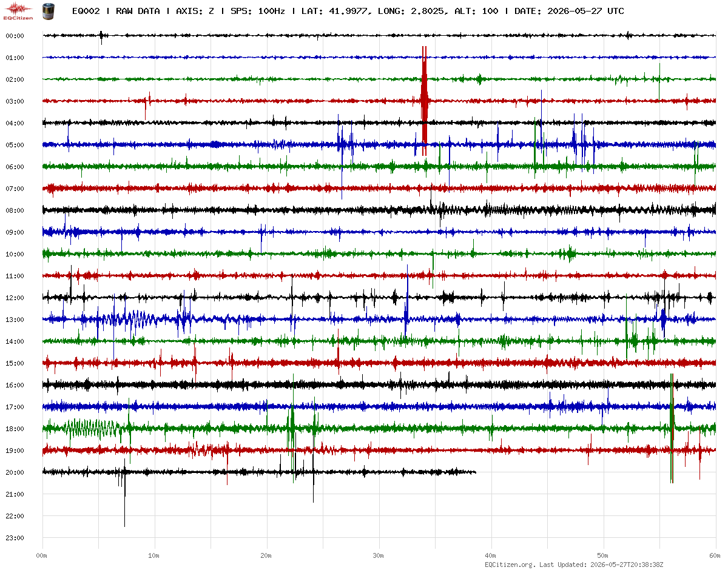The image size is (728, 570).
Task: Click the 60m time axis marker
Action: [x=715, y=555]
